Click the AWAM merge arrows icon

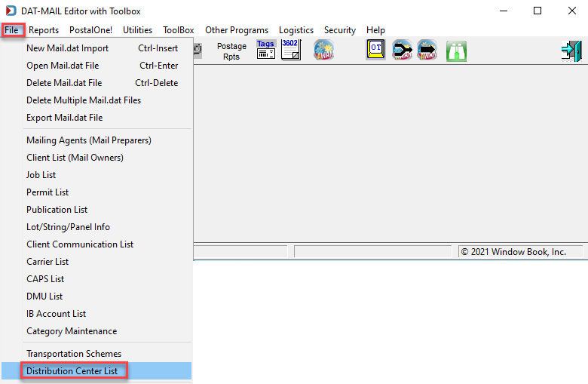pyautogui.click(x=403, y=50)
